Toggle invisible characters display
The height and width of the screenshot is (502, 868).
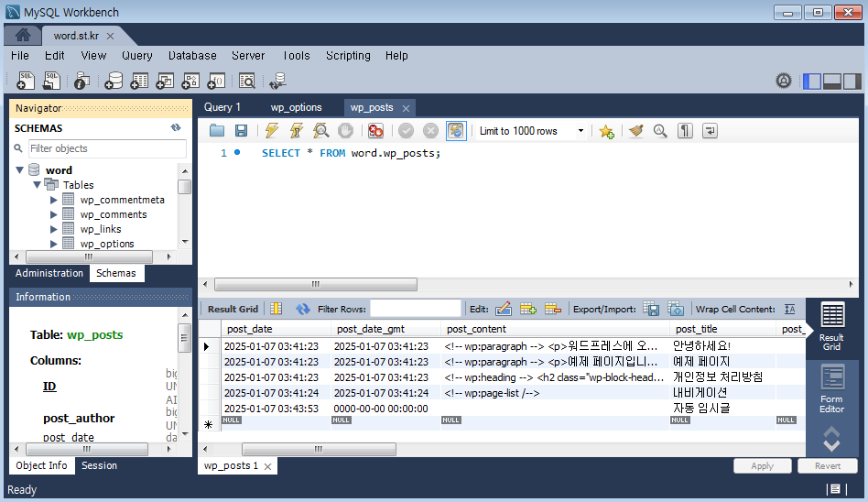[x=685, y=131]
